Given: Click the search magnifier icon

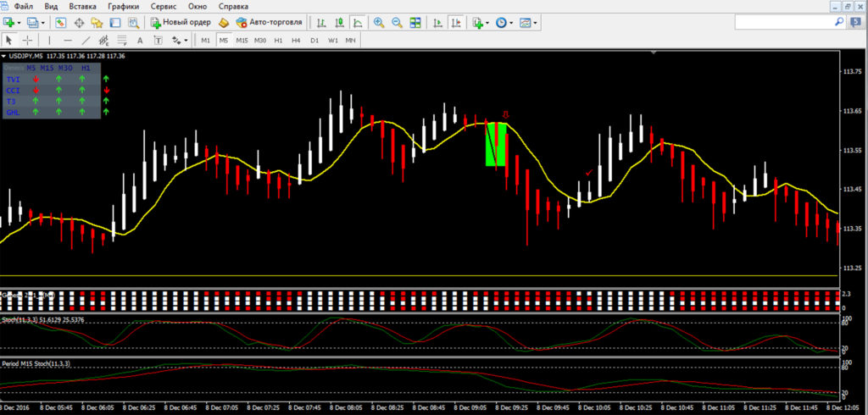Looking at the screenshot, I should click(838, 22).
